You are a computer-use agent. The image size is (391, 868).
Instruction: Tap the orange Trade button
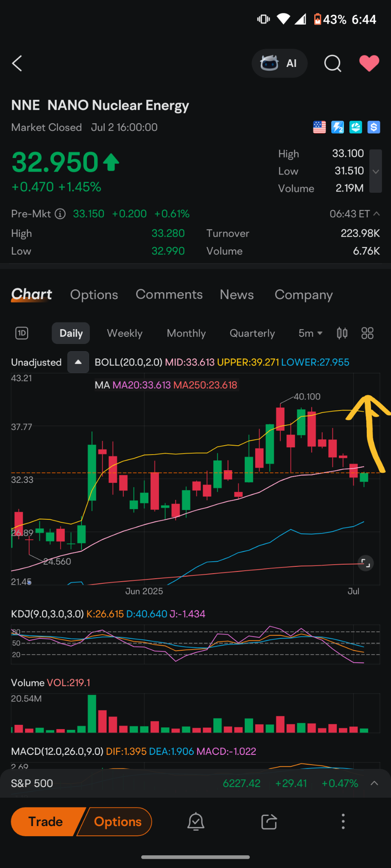pos(45,822)
